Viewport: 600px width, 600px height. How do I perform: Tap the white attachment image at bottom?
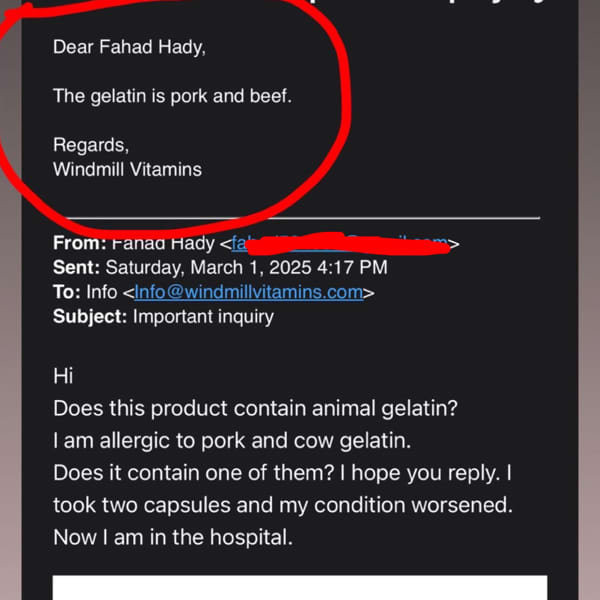[x=300, y=587]
